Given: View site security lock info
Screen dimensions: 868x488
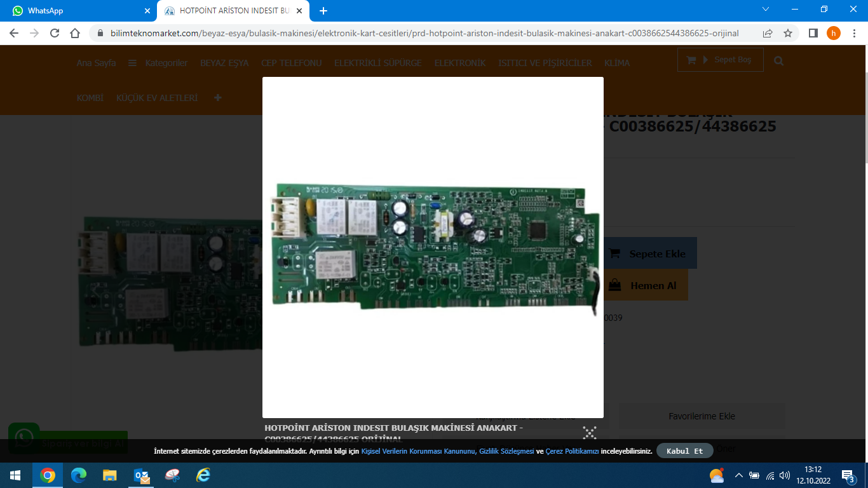Looking at the screenshot, I should tap(100, 33).
